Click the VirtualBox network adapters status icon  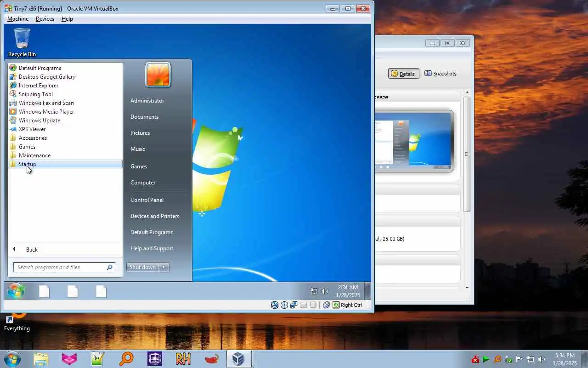(294, 305)
